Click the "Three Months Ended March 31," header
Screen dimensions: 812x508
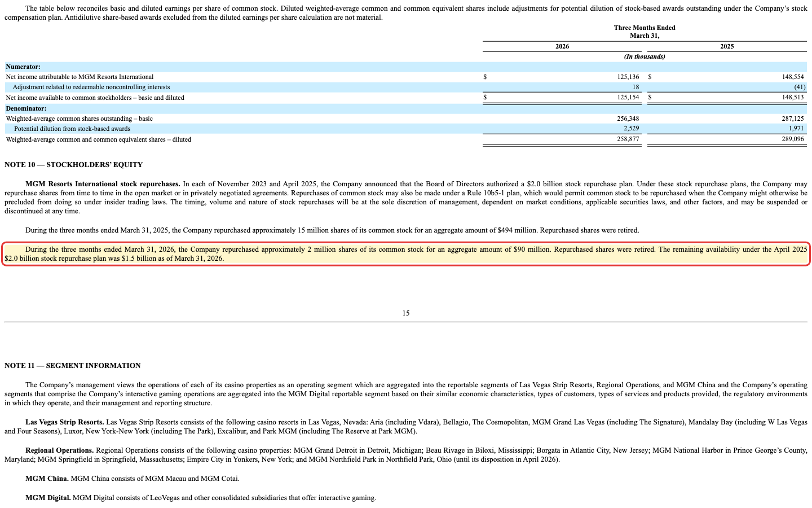(645, 32)
